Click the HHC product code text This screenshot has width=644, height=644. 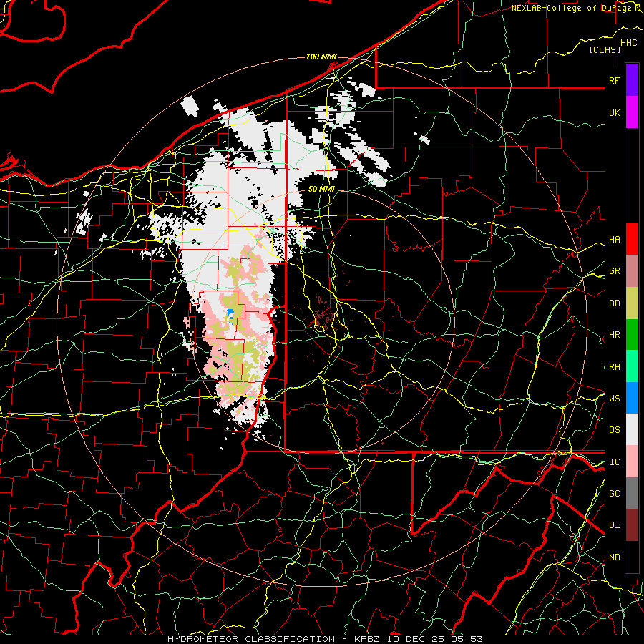point(628,43)
